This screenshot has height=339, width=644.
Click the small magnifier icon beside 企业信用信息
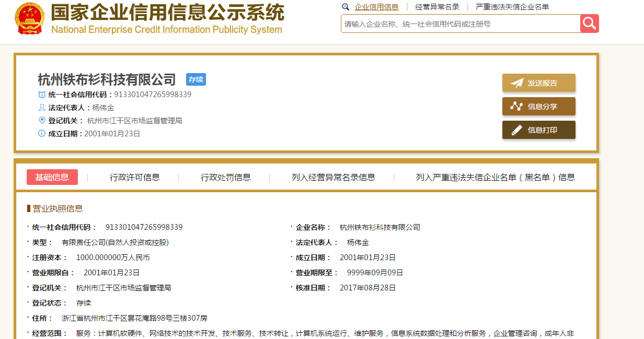pos(346,7)
